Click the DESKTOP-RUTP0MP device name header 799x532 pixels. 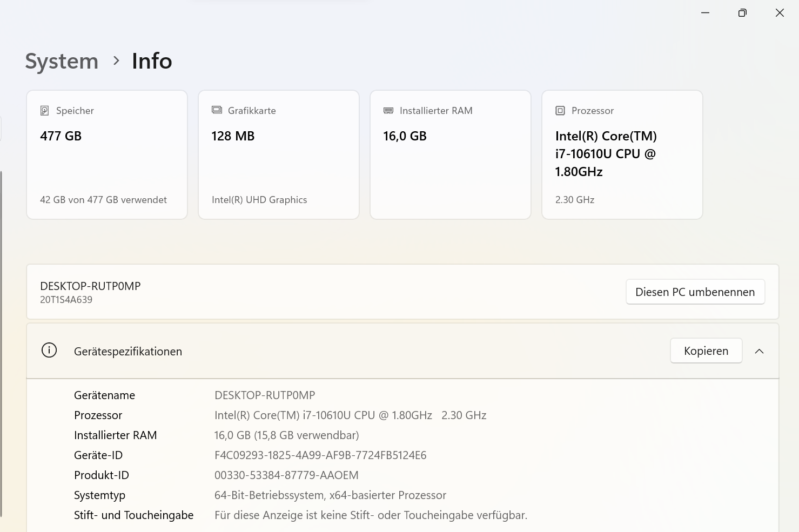[90, 286]
